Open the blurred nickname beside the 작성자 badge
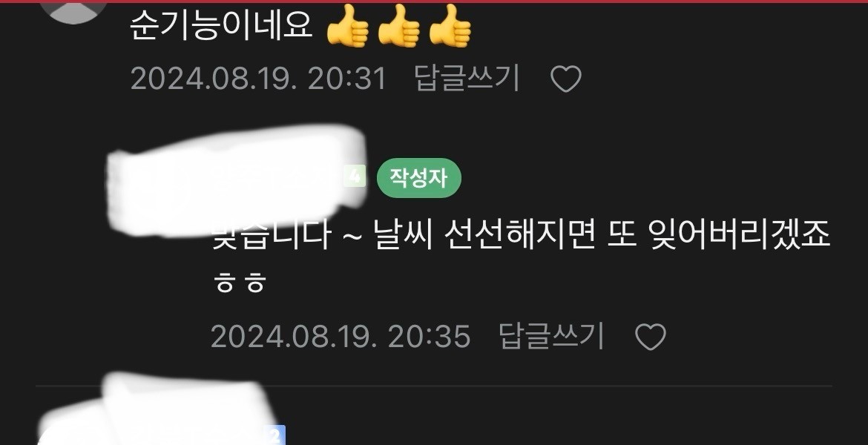The height and width of the screenshot is (445, 868). pyautogui.click(x=235, y=178)
